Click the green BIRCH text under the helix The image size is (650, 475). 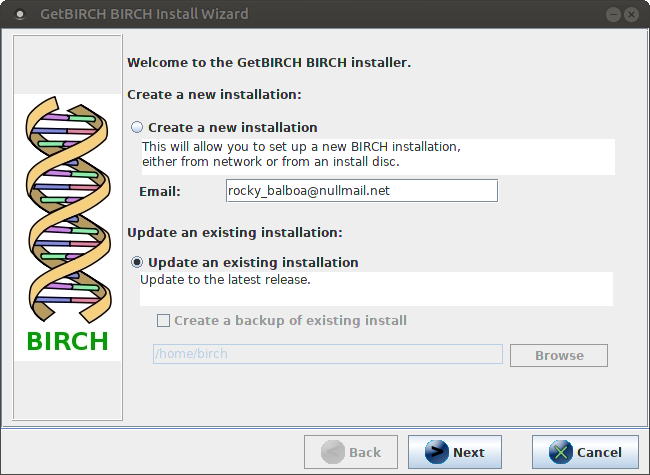[x=67, y=341]
